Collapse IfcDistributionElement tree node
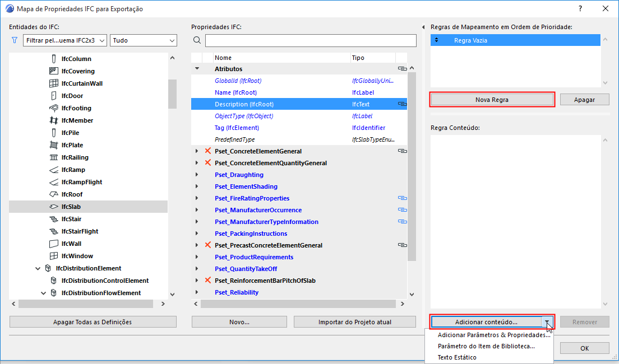The width and height of the screenshot is (619, 364). (38, 268)
